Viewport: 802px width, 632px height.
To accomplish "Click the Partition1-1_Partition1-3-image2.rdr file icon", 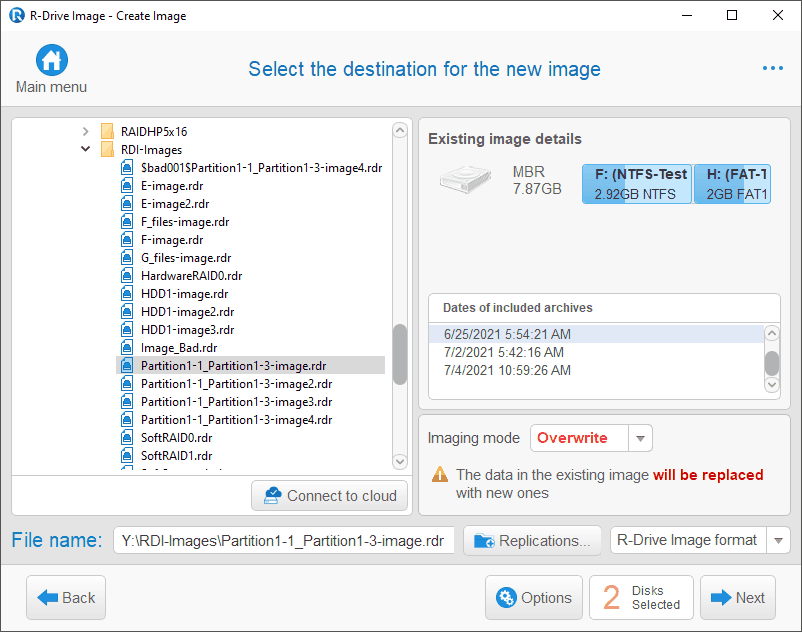I will pos(127,383).
